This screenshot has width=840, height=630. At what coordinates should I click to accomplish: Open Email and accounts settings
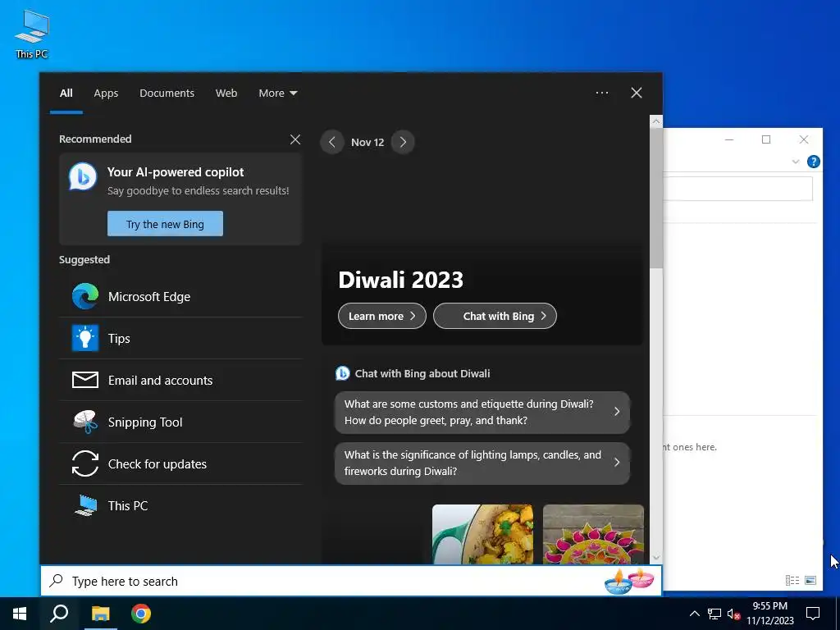coord(180,381)
